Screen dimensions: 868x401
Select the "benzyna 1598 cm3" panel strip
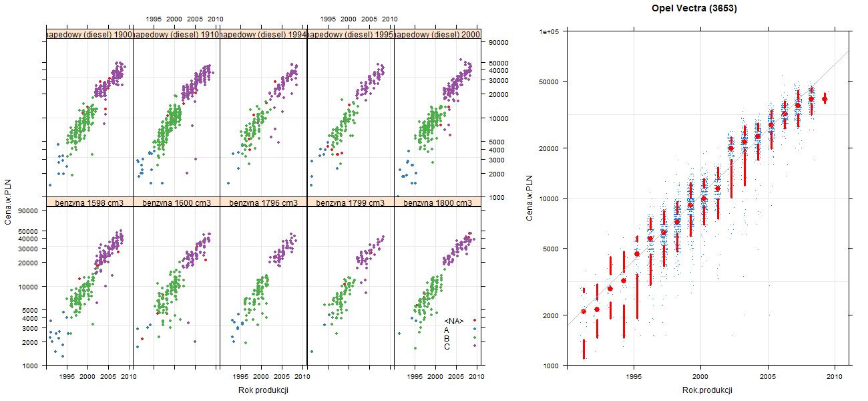pos(89,202)
